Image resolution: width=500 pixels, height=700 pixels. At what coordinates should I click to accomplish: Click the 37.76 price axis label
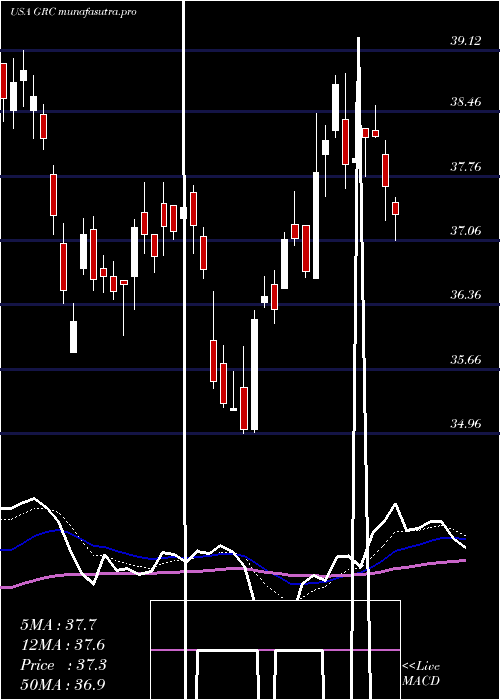click(465, 167)
